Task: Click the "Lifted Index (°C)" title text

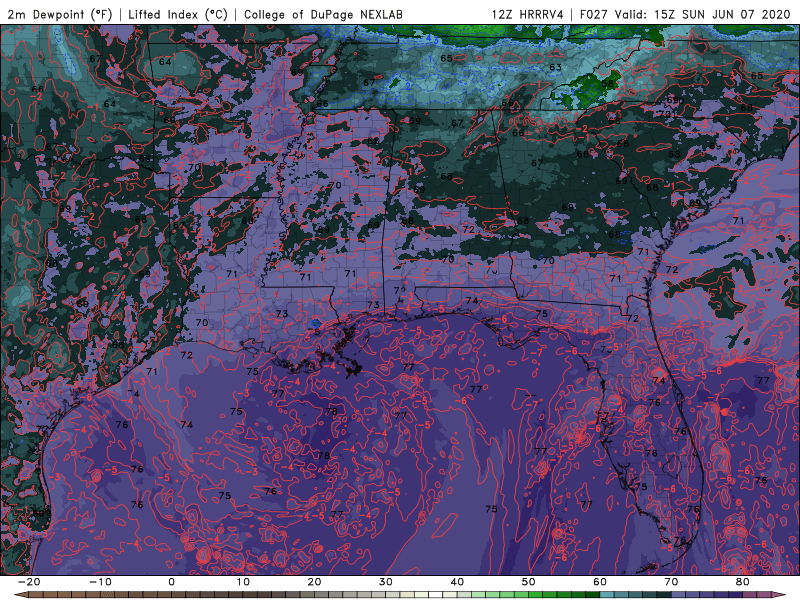Action: [178, 14]
